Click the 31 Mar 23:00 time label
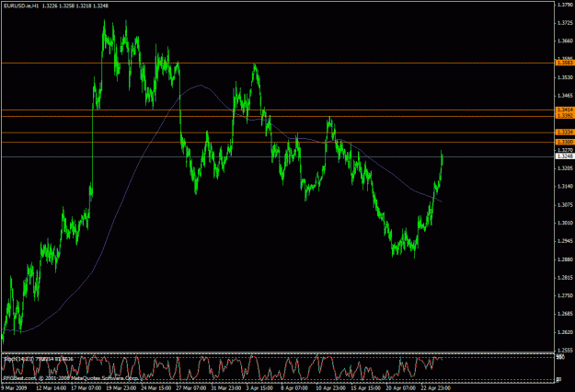 pos(226,387)
